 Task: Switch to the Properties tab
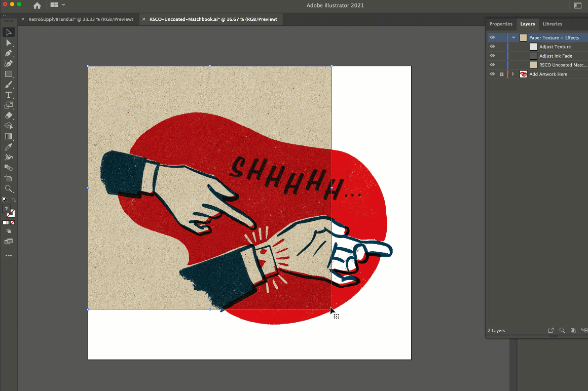(x=500, y=24)
